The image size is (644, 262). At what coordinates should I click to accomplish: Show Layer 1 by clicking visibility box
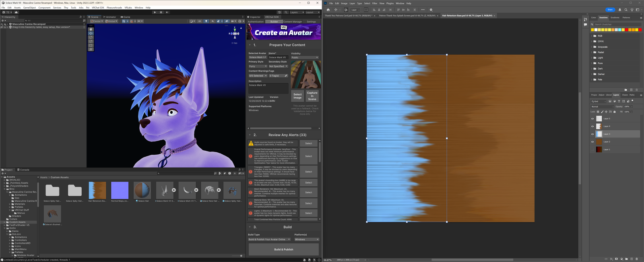(592, 149)
